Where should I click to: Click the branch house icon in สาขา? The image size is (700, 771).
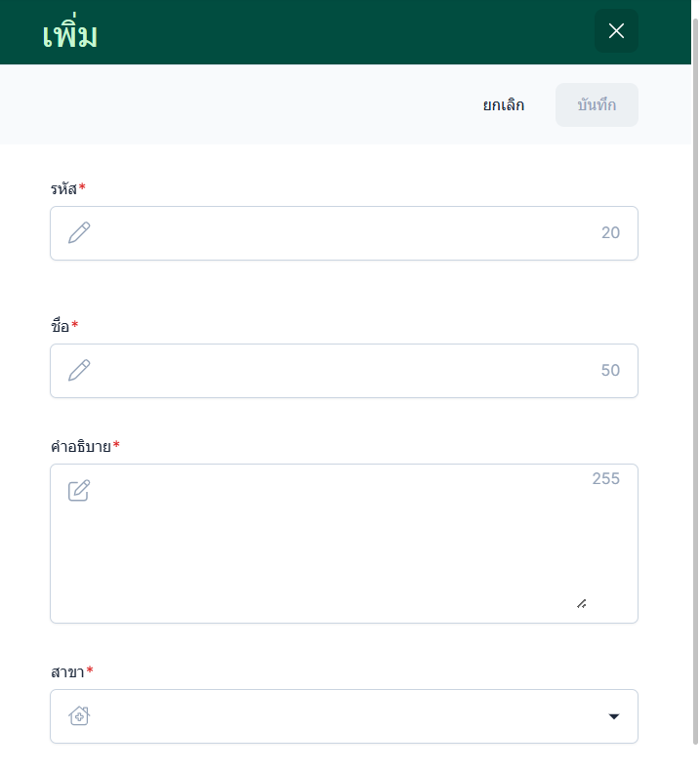tap(79, 716)
